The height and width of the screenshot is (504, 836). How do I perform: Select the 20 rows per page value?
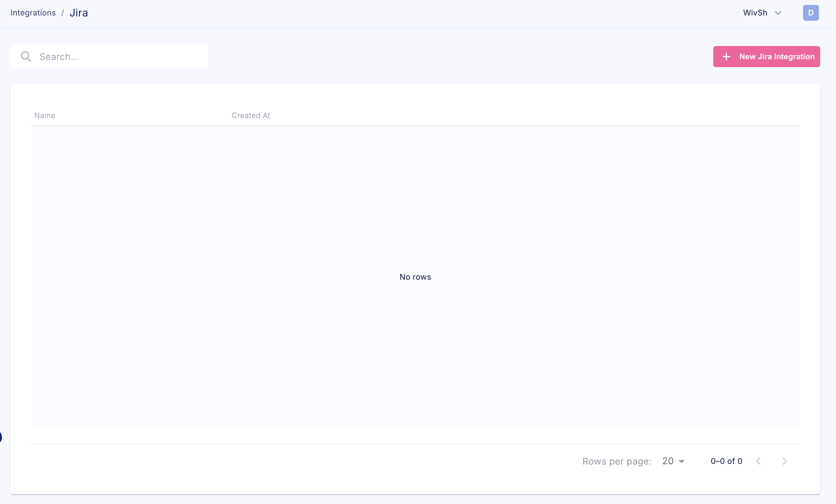coord(668,461)
